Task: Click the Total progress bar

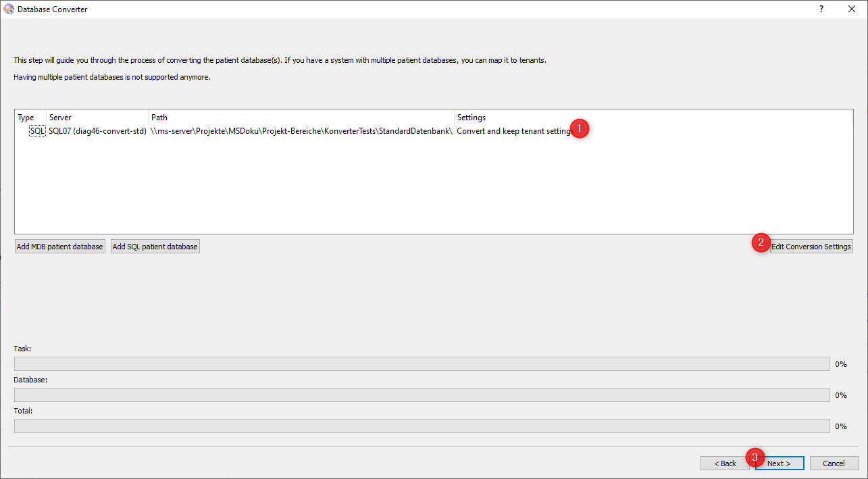Action: click(422, 426)
